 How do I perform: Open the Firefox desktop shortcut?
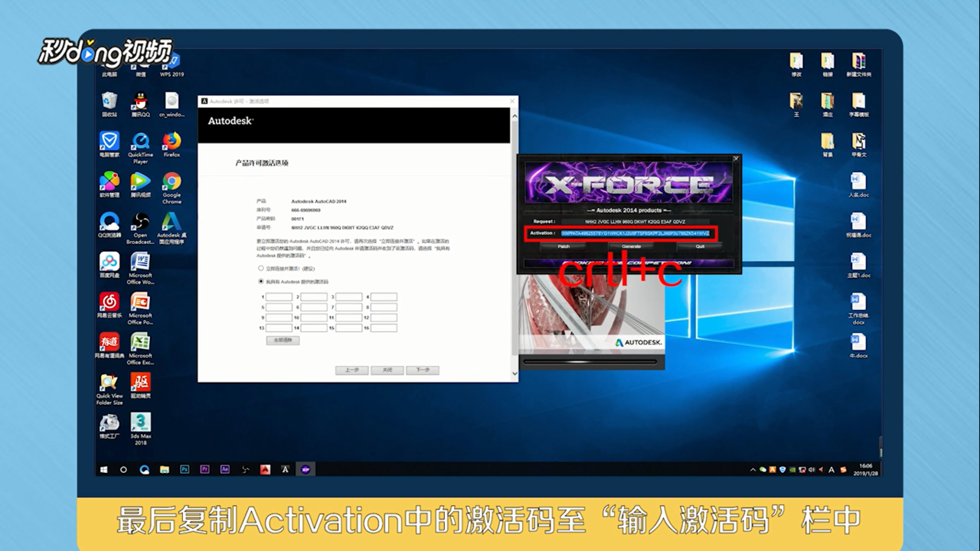click(171, 144)
